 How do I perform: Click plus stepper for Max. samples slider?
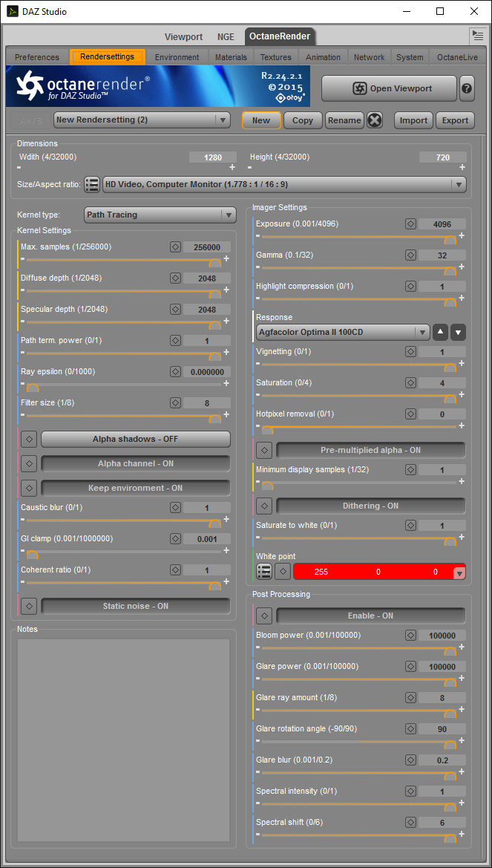pyautogui.click(x=226, y=258)
